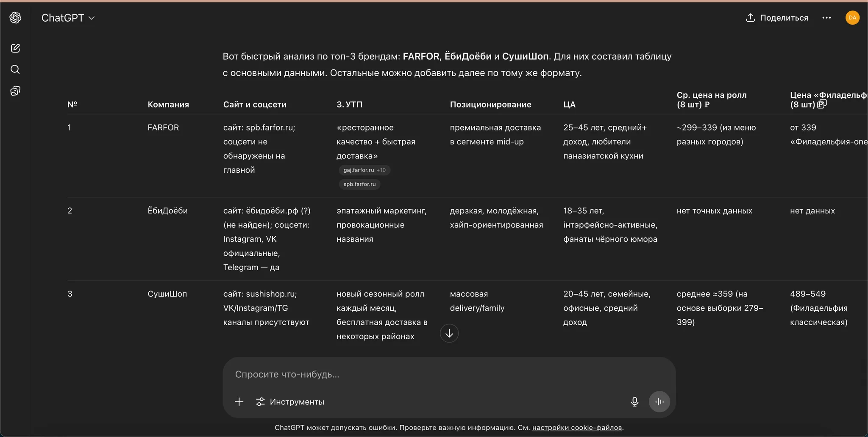
Task: Select the FARFOR company cell
Action: pos(163,127)
